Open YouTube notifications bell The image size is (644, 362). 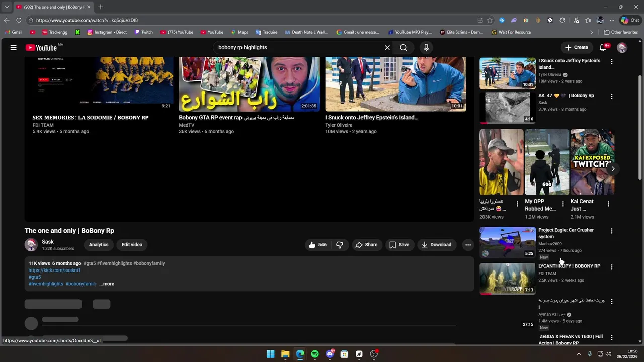tap(603, 47)
